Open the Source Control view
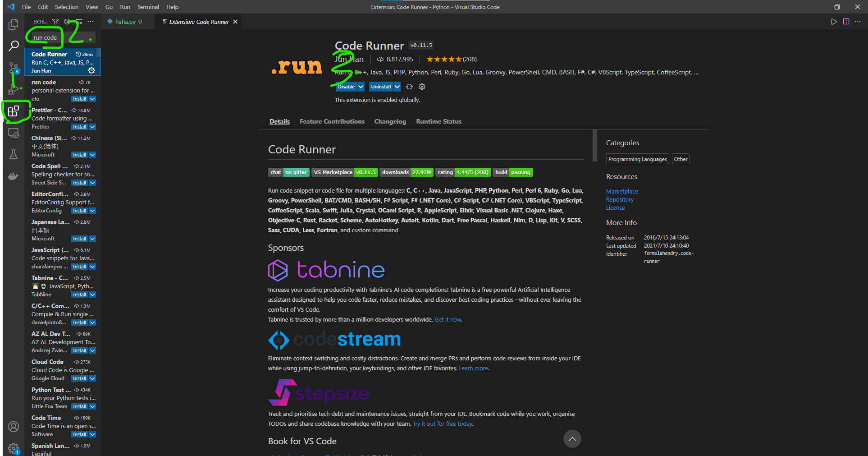The image size is (868, 456). (x=14, y=68)
